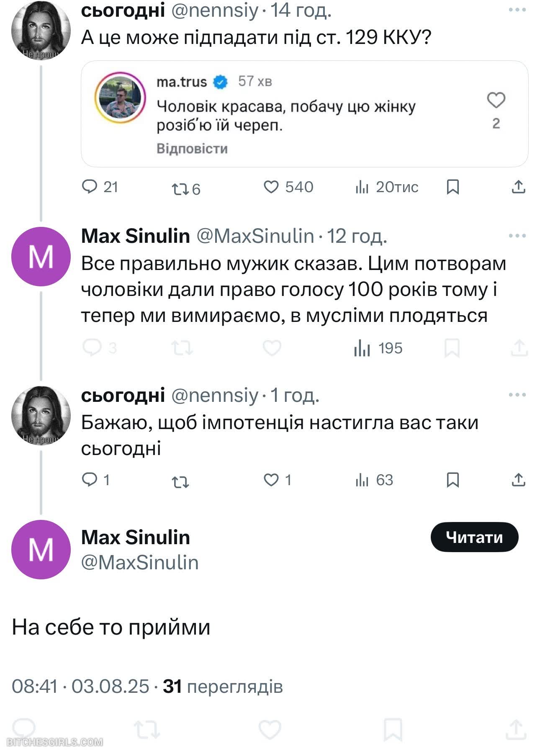Like the quoted ma.trus comment heart
The height and width of the screenshot is (756, 540).
coord(496,100)
